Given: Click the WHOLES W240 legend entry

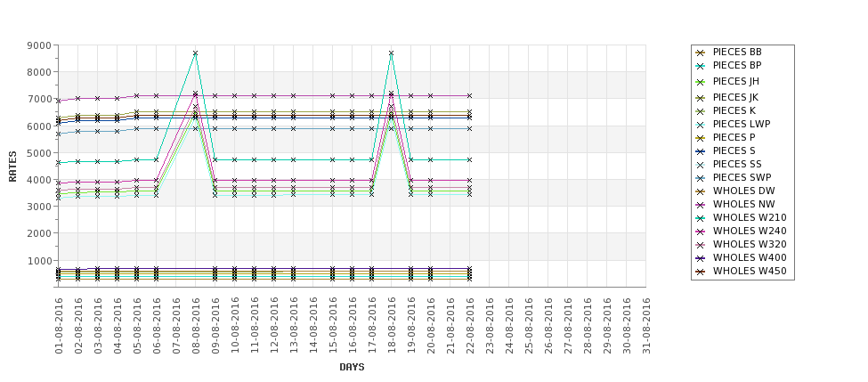Looking at the screenshot, I should (741, 231).
